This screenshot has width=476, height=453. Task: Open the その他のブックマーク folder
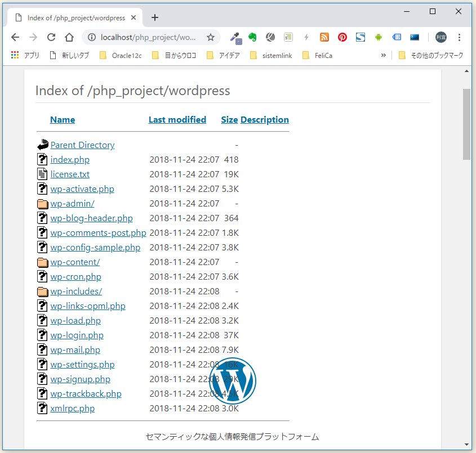[431, 55]
